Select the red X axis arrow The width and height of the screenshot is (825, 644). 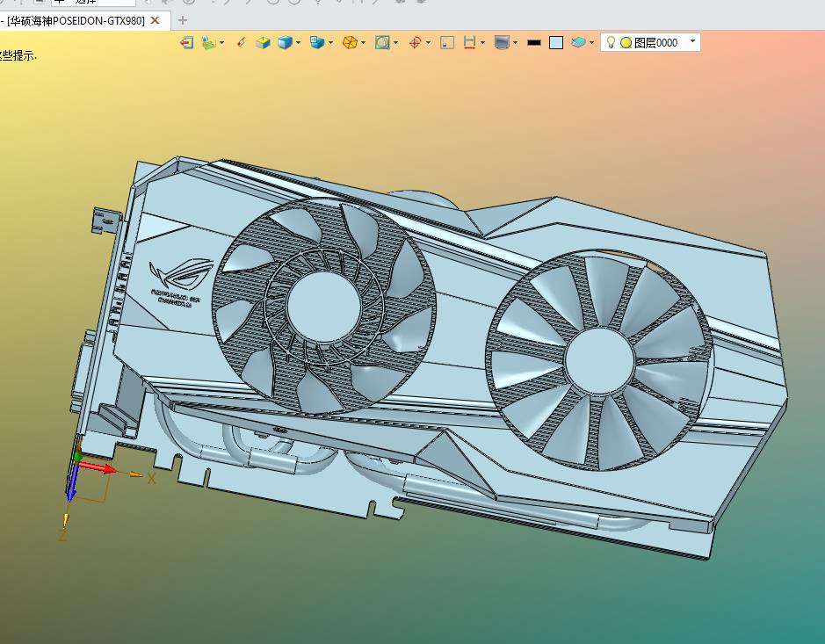tap(98, 467)
